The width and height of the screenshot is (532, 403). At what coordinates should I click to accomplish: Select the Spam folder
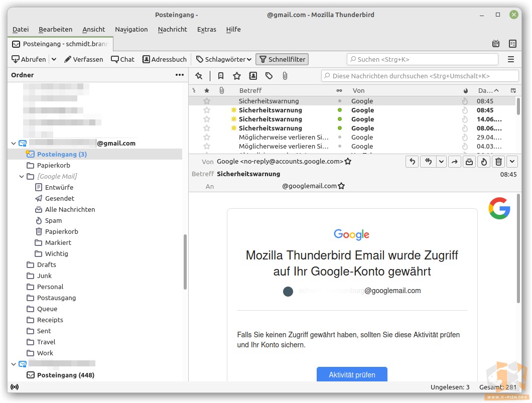point(49,220)
